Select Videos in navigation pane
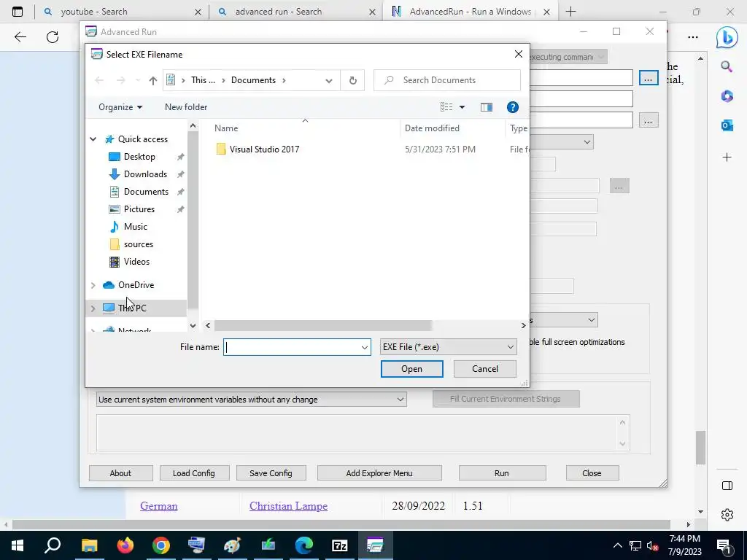 coord(136,262)
